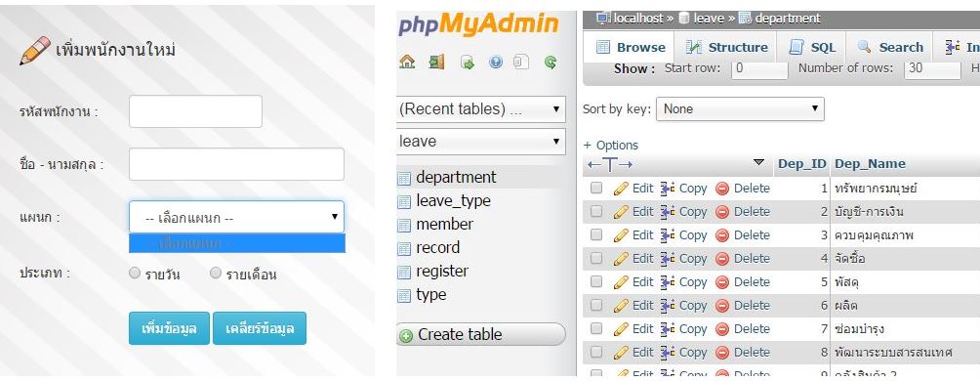Click the red Delete icon for row 3
Viewport: 980px width, 381px height.
tap(722, 235)
